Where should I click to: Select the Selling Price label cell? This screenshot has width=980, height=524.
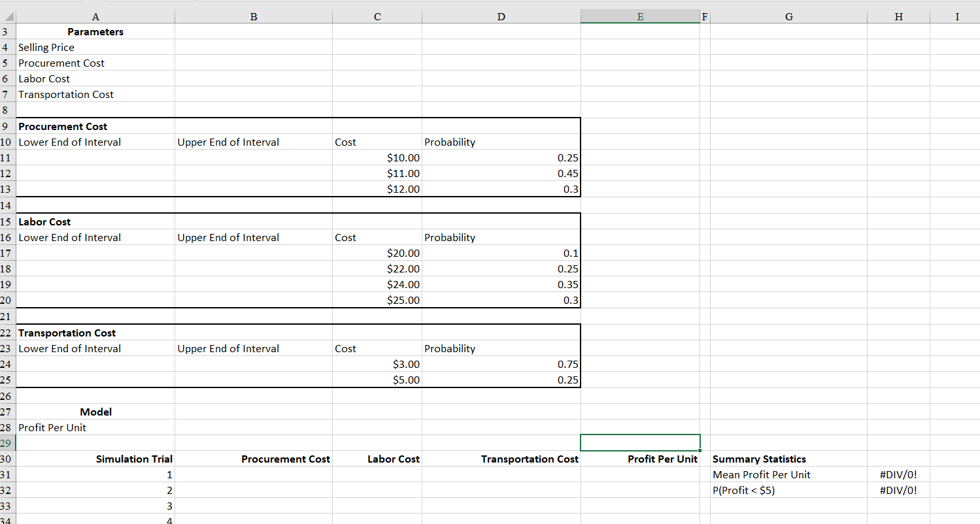click(95, 47)
